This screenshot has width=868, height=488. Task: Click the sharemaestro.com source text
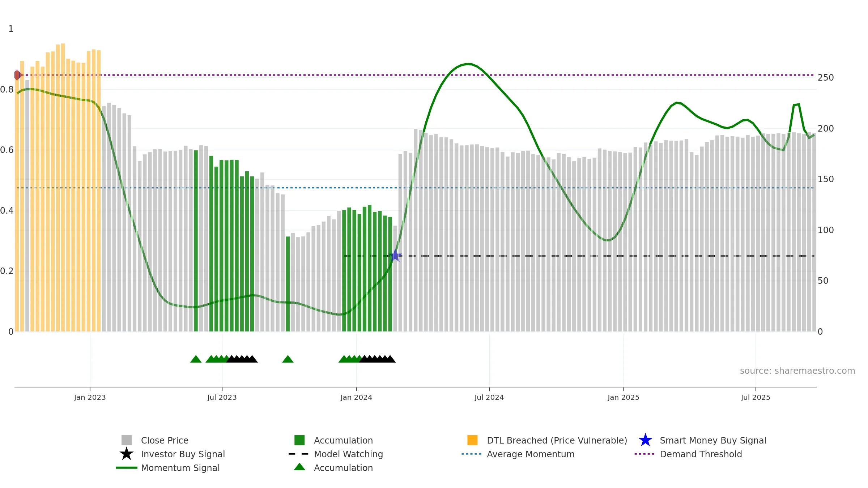tap(797, 371)
